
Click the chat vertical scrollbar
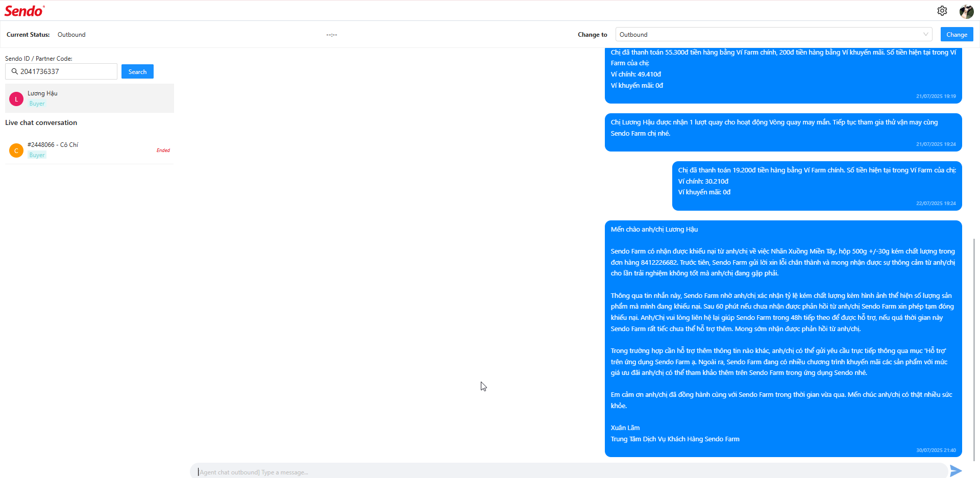[x=974, y=349]
